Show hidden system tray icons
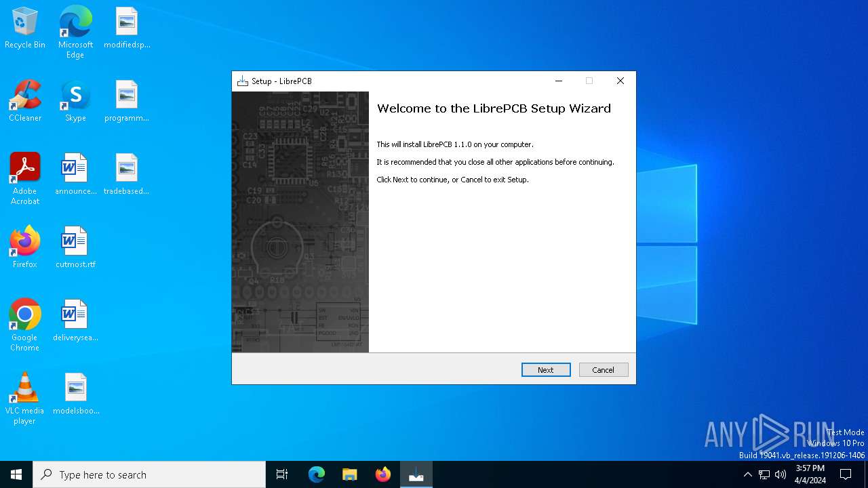The width and height of the screenshot is (868, 488). tap(748, 474)
